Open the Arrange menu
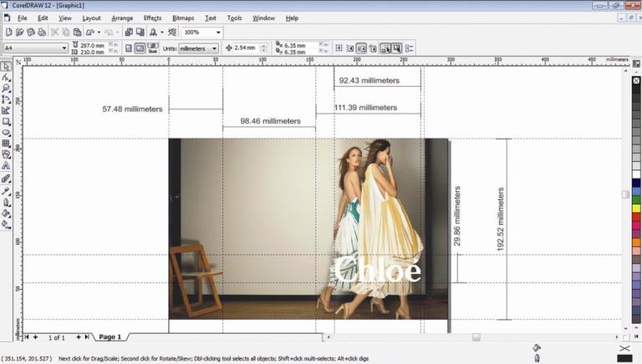This screenshot has width=642, height=364. [x=122, y=18]
